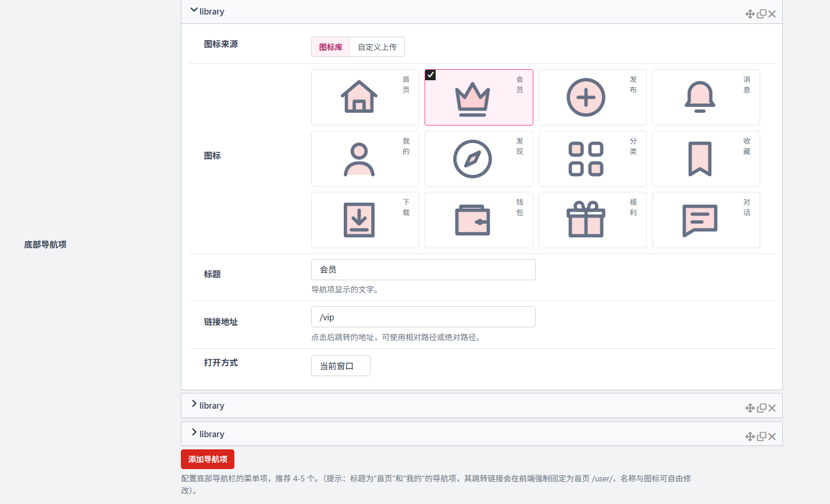Choose the 下载 download icon

tap(365, 220)
